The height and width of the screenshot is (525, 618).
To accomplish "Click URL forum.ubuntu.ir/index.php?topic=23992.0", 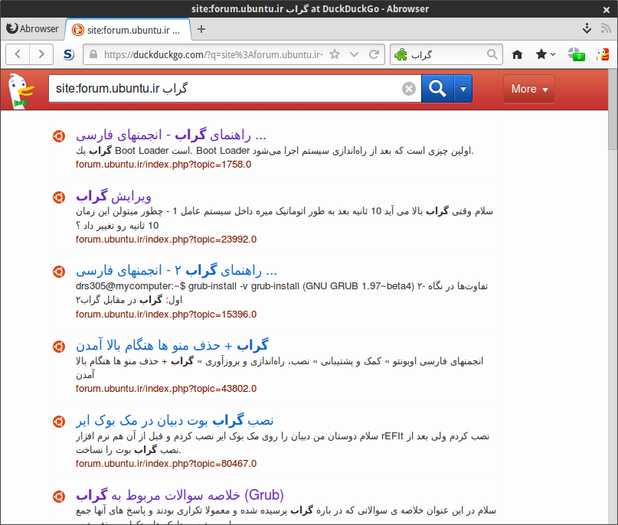I will [x=166, y=239].
